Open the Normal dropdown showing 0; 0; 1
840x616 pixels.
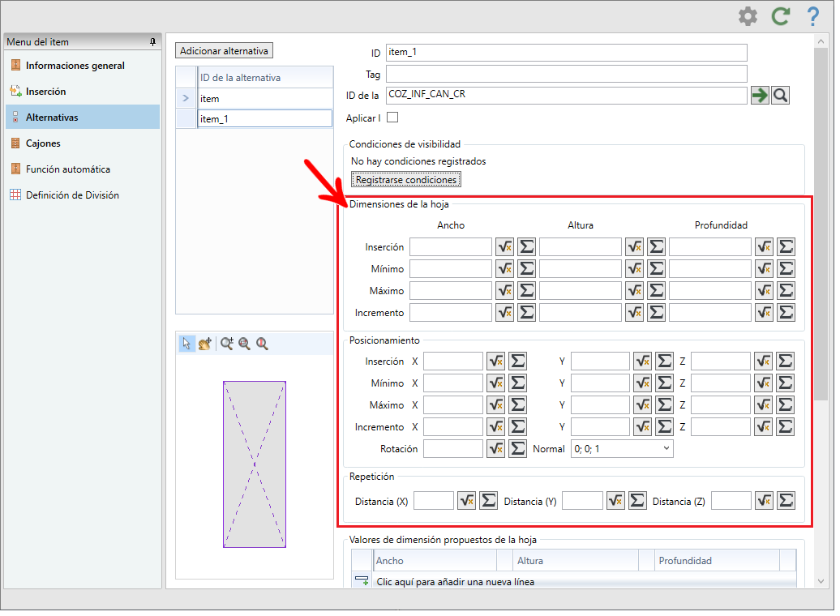[x=622, y=449]
